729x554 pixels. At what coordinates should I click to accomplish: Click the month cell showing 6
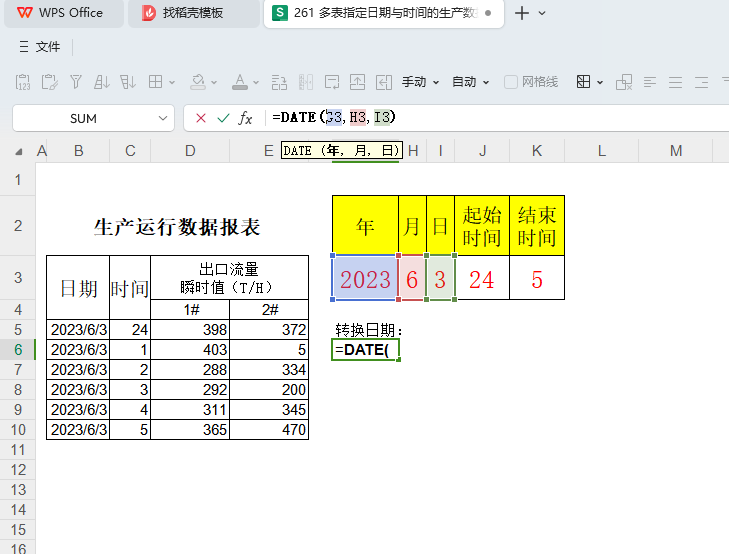[412, 278]
